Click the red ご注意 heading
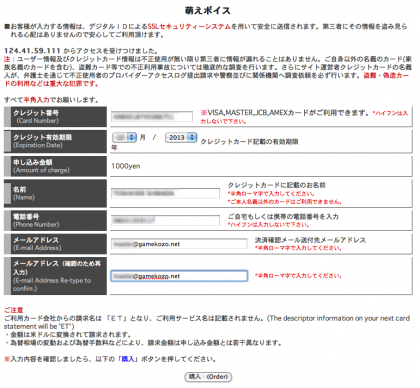Screen dimensions: 420x388 (x=14, y=310)
